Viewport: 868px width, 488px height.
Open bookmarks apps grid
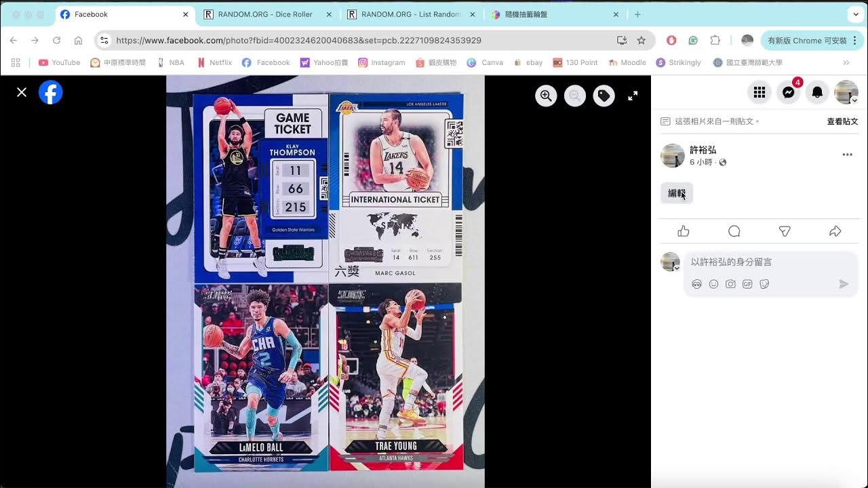pos(16,62)
